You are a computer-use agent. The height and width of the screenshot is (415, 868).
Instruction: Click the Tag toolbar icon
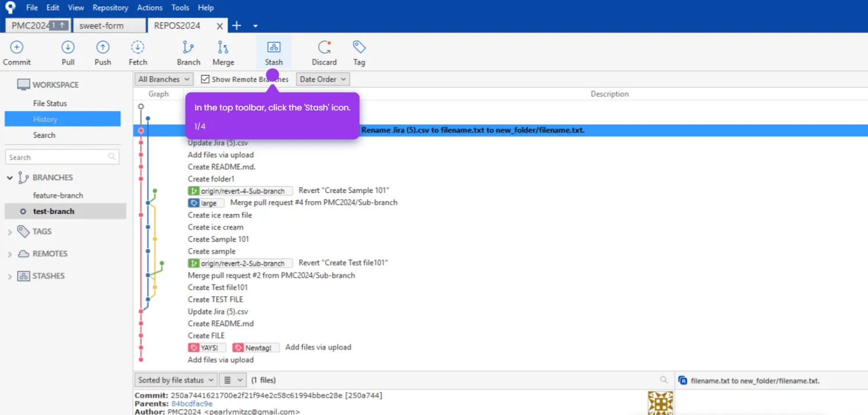(x=359, y=48)
